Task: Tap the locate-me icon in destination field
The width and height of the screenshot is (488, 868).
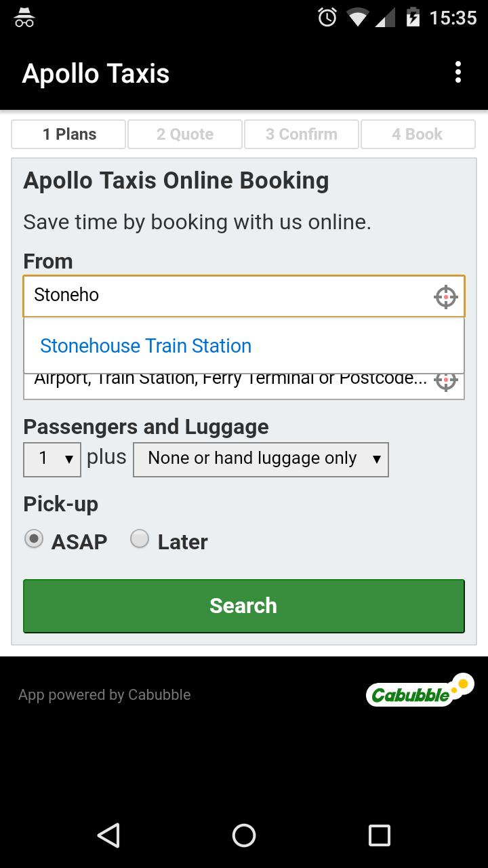Action: point(445,381)
